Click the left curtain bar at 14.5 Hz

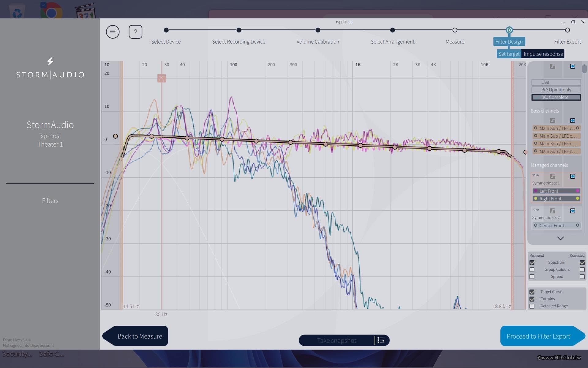click(122, 185)
